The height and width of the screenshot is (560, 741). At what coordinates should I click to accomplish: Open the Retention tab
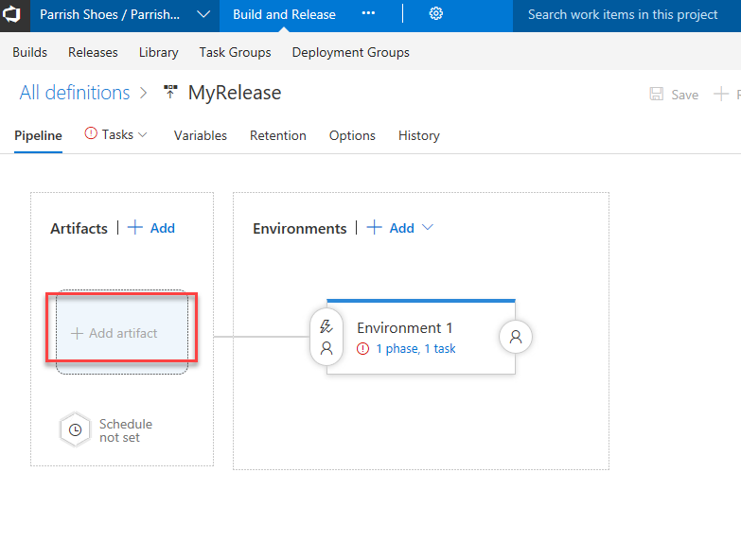pos(277,135)
